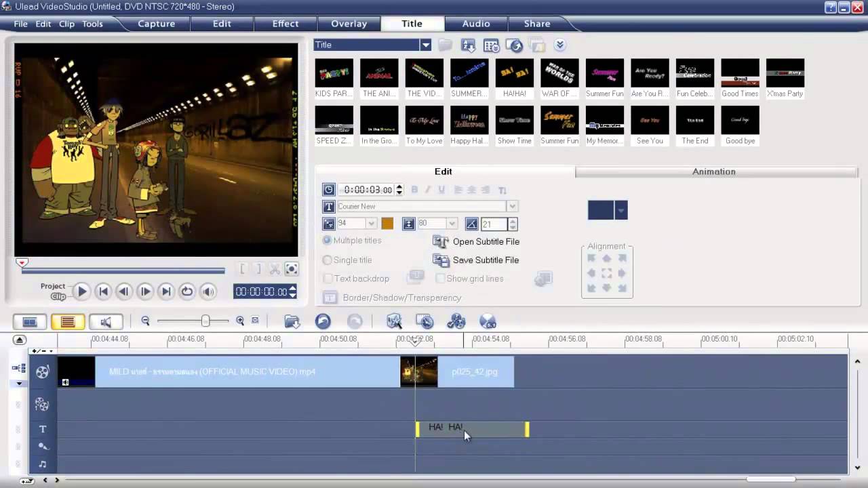This screenshot has height=488, width=868.
Task: Click the duration clock icon
Action: (x=329, y=190)
